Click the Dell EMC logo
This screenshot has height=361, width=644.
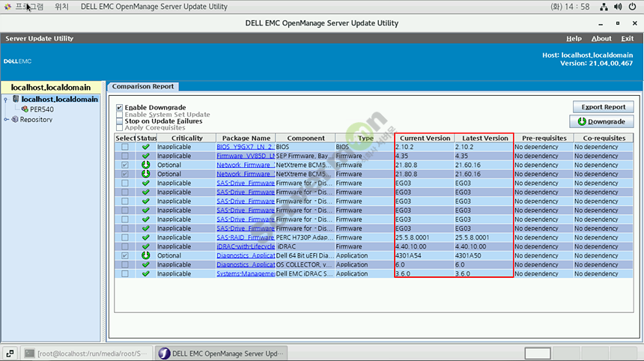point(18,61)
